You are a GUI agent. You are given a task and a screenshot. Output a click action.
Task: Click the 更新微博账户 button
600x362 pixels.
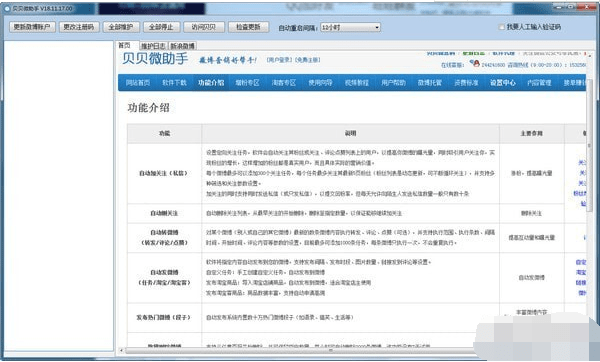pyautogui.click(x=32, y=27)
